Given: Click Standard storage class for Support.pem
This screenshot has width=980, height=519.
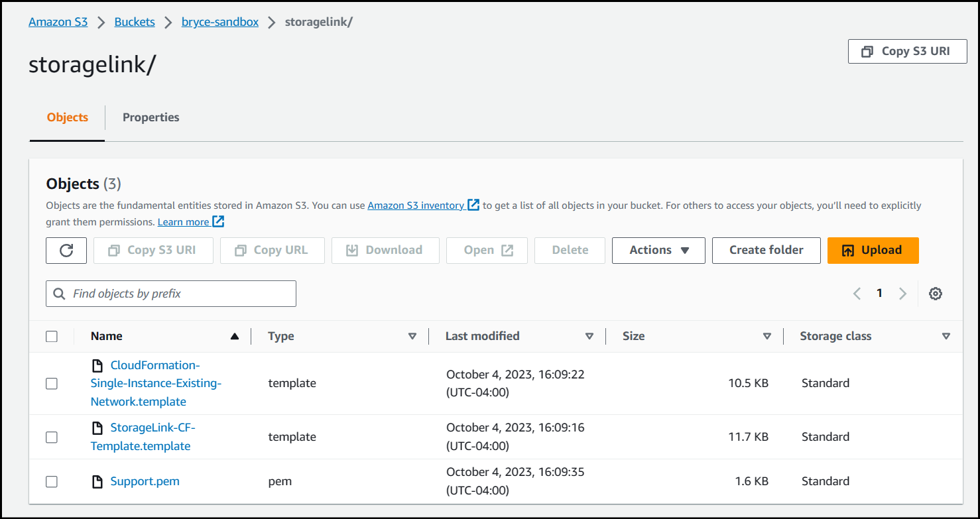Looking at the screenshot, I should click(826, 482).
